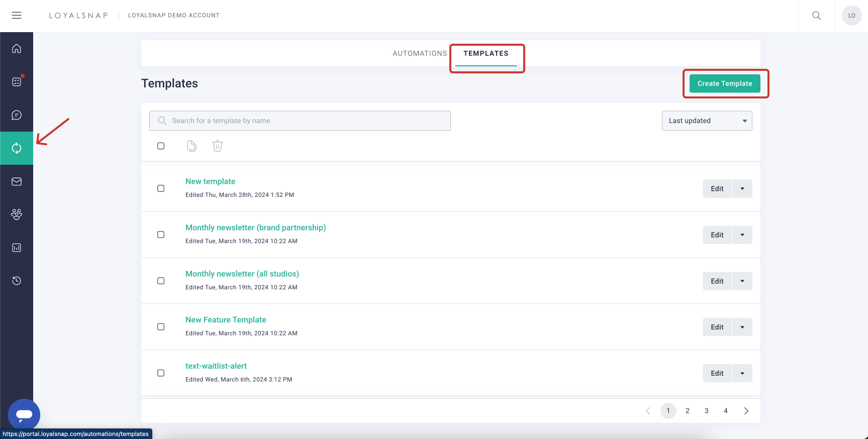Open the Monthly newsletter (all studios) link
This screenshot has height=439, width=868.
click(242, 274)
